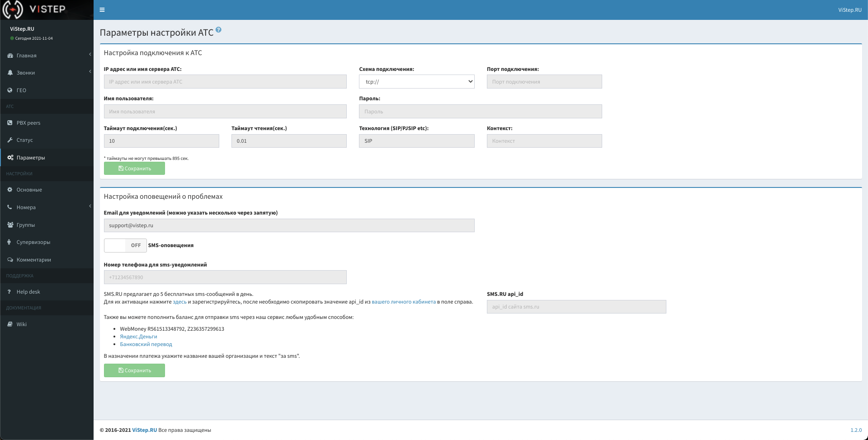868x440 pixels.
Task: Click the ViStep logo in sidebar
Action: [35, 9]
